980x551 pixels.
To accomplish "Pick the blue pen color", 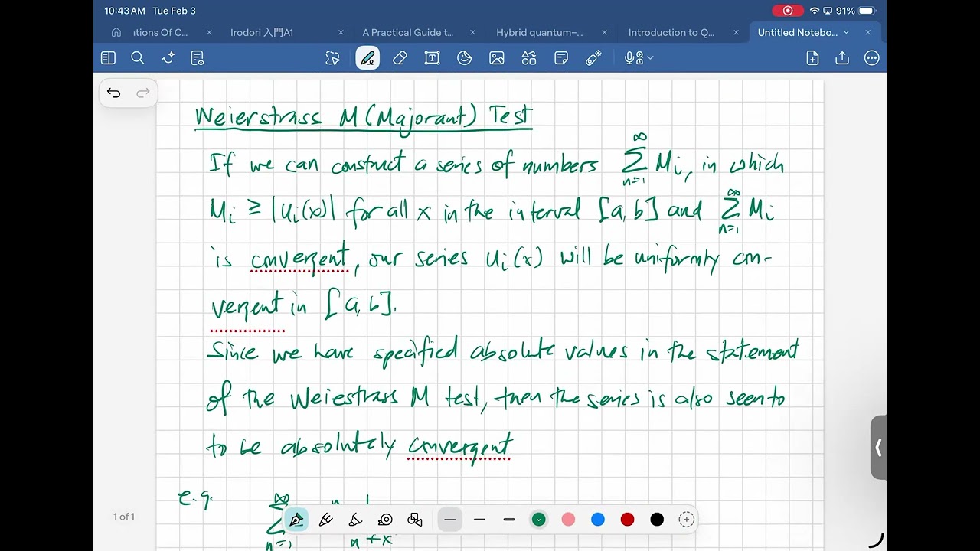I will [x=598, y=520].
